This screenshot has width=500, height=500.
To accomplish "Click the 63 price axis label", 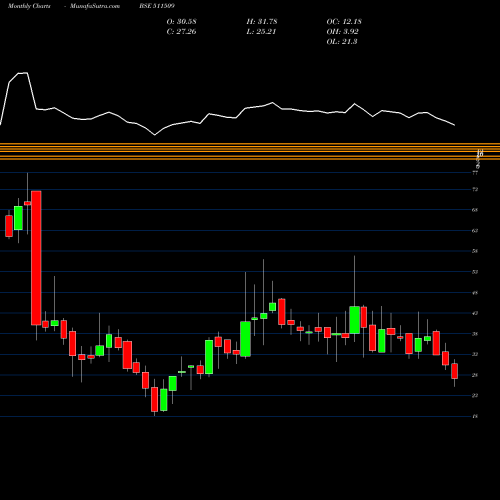I will point(475,231).
